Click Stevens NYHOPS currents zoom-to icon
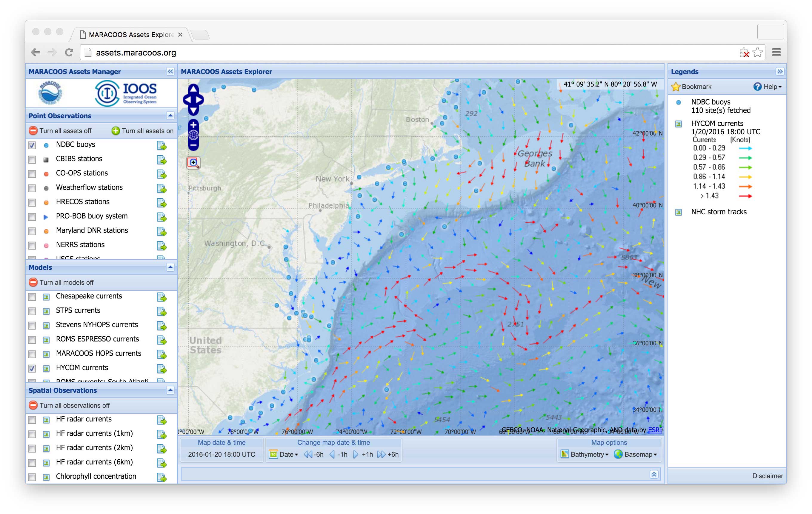812x514 pixels. point(162,326)
